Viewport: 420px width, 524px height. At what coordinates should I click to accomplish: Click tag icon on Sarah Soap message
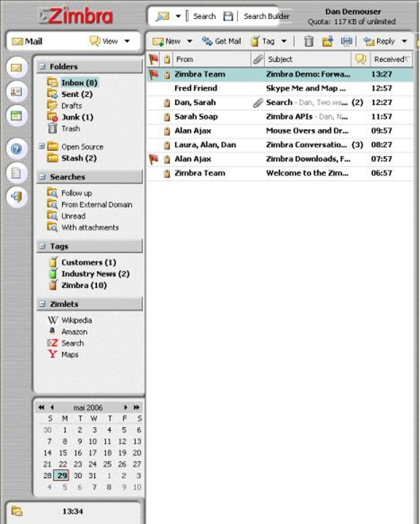pos(167,117)
